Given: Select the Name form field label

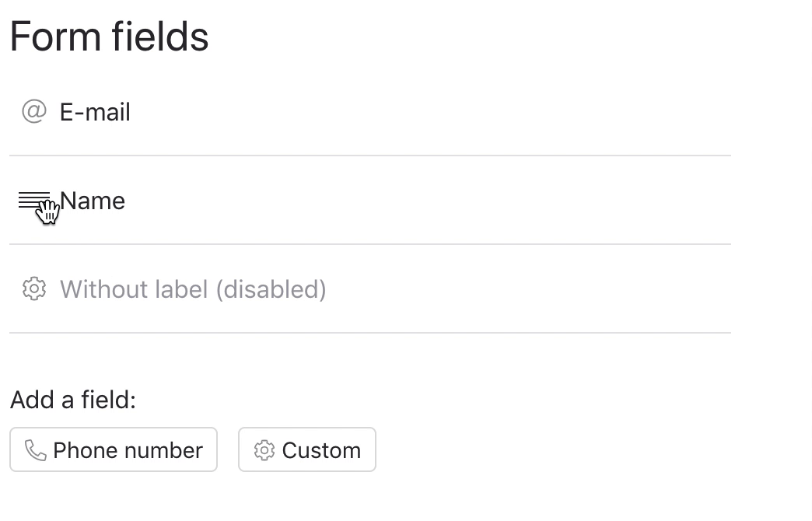Looking at the screenshot, I should click(93, 201).
